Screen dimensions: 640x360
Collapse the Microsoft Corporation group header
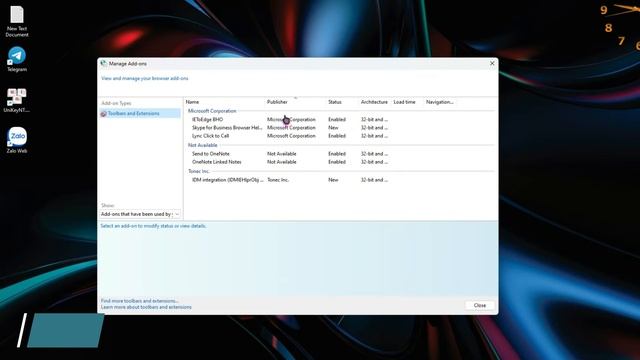(212, 111)
